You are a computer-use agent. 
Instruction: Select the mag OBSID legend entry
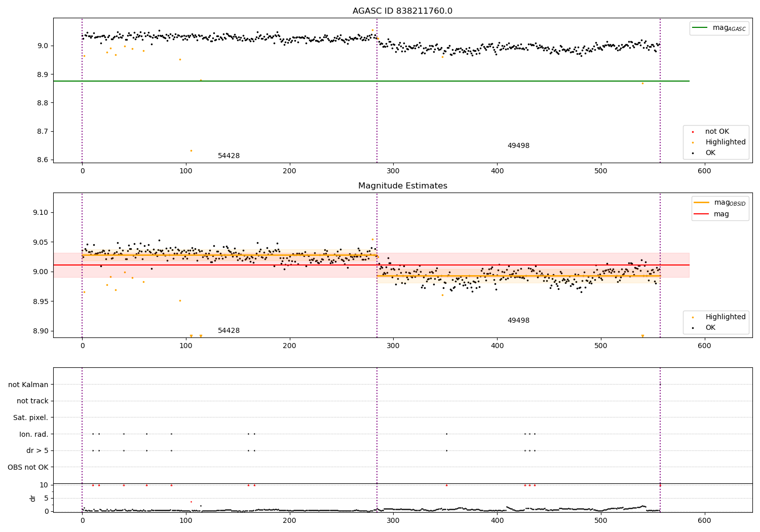click(720, 203)
